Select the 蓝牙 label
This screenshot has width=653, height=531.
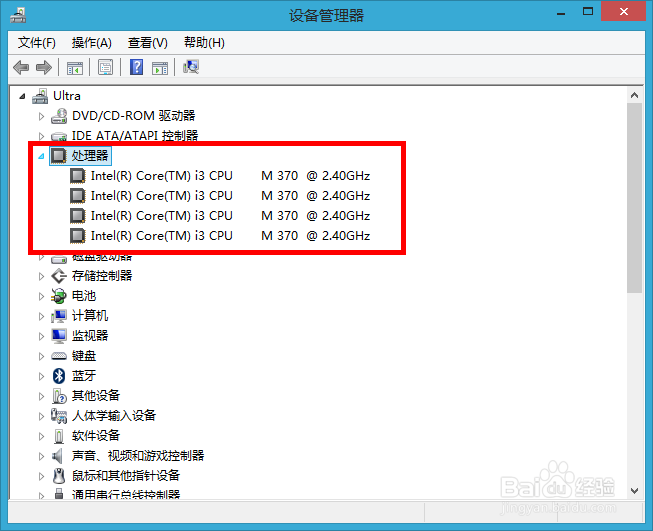(84, 376)
